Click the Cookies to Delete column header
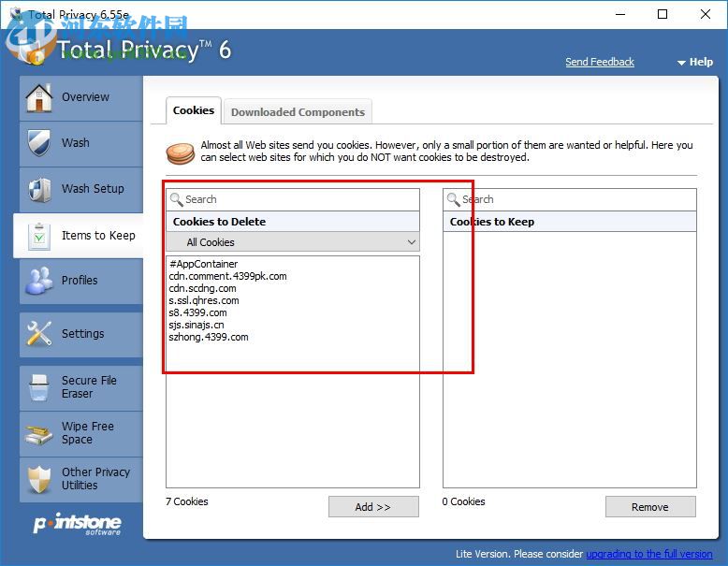This screenshot has width=728, height=566. pos(293,222)
